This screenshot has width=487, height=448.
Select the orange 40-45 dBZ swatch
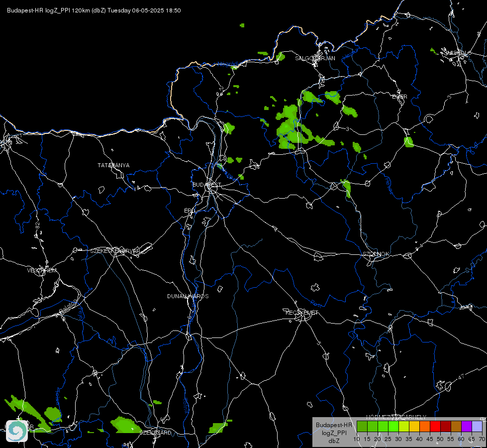(x=425, y=427)
